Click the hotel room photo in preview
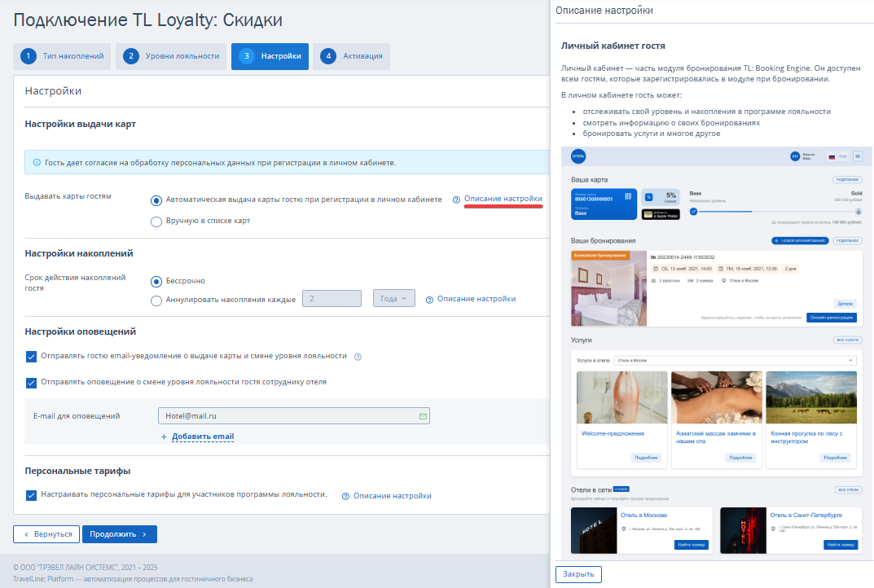This screenshot has width=874, height=588. 608,288
